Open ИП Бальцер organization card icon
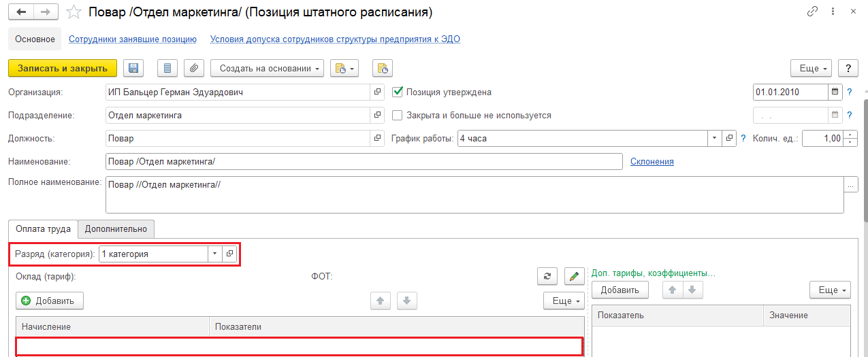Viewport: 868px width, 357px height. 378,92
